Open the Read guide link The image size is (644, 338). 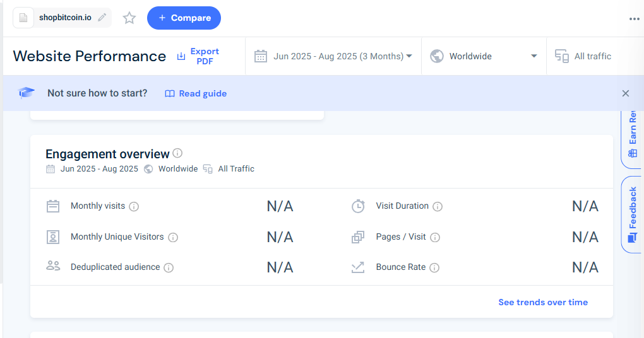coord(196,93)
